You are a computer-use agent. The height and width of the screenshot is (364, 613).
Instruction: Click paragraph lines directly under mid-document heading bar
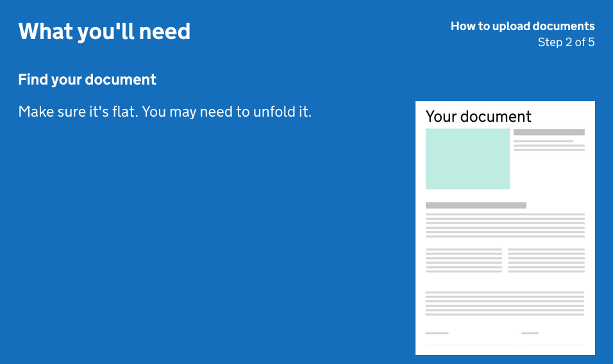click(x=505, y=225)
